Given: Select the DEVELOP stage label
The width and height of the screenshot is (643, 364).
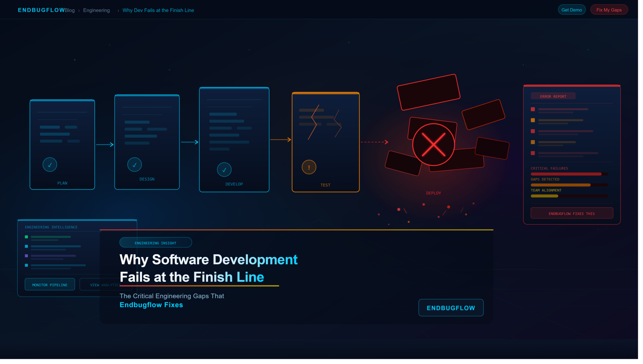Looking at the screenshot, I should tap(234, 184).
